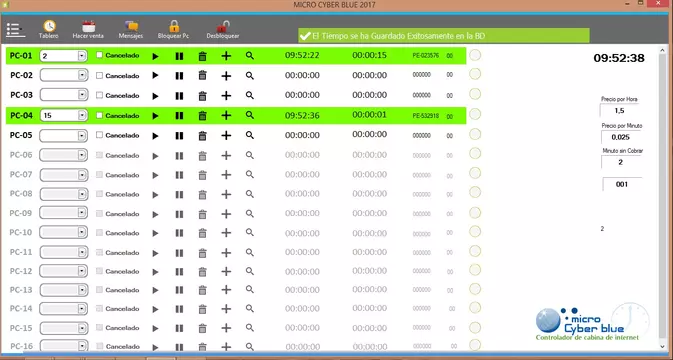The height and width of the screenshot is (360, 673).
Task: Click the status circle for PC-01
Action: [x=475, y=55]
